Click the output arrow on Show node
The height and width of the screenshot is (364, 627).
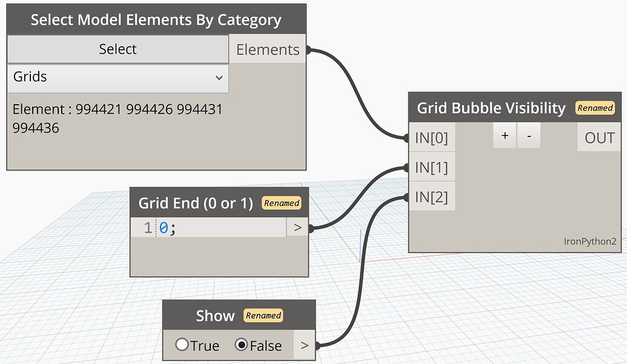pos(304,345)
